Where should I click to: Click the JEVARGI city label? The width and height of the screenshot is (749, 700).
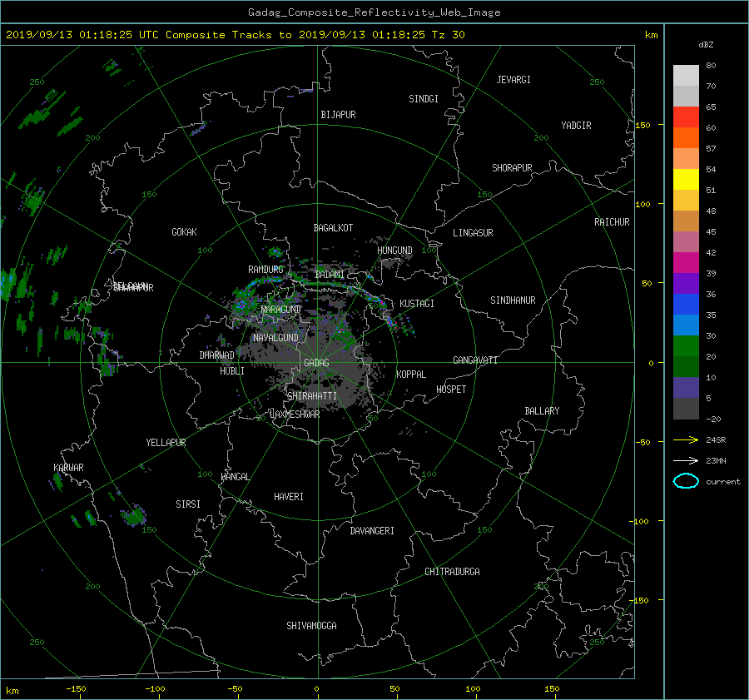pyautogui.click(x=513, y=80)
